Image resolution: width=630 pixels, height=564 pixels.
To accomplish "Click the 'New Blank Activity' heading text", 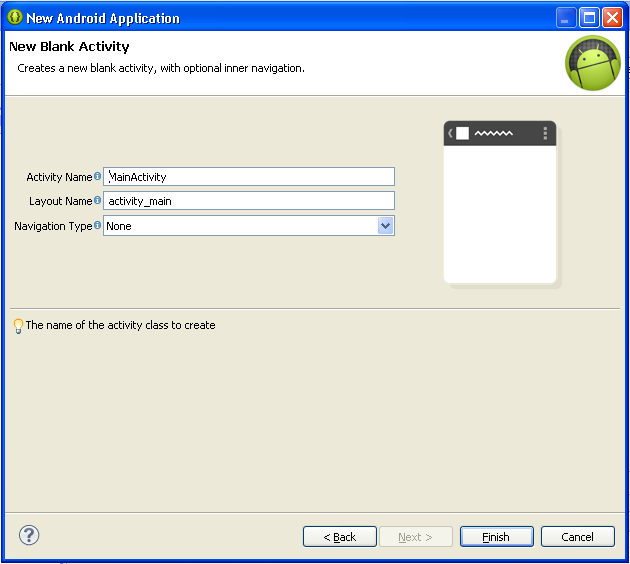I will click(69, 47).
